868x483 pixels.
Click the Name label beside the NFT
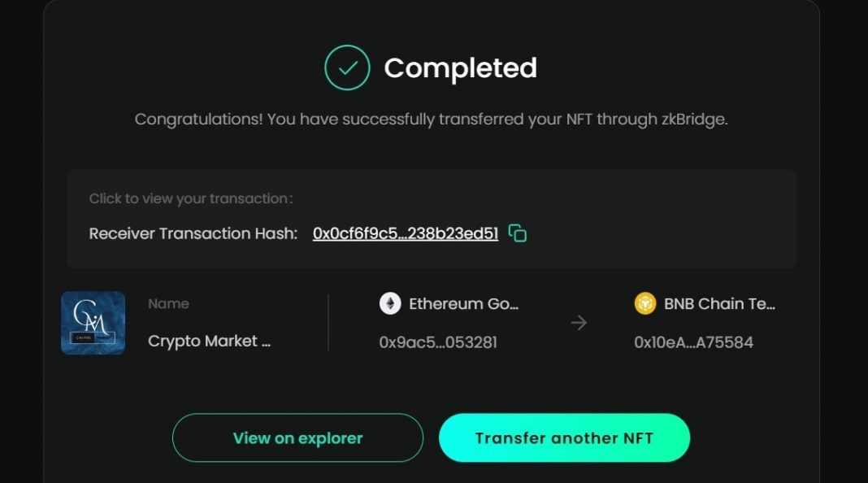168,303
